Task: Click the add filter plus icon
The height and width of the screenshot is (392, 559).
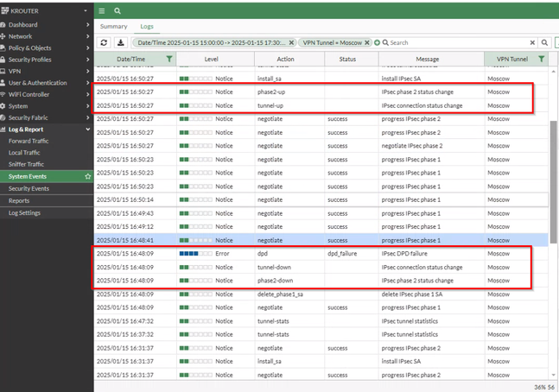Action: pyautogui.click(x=378, y=42)
